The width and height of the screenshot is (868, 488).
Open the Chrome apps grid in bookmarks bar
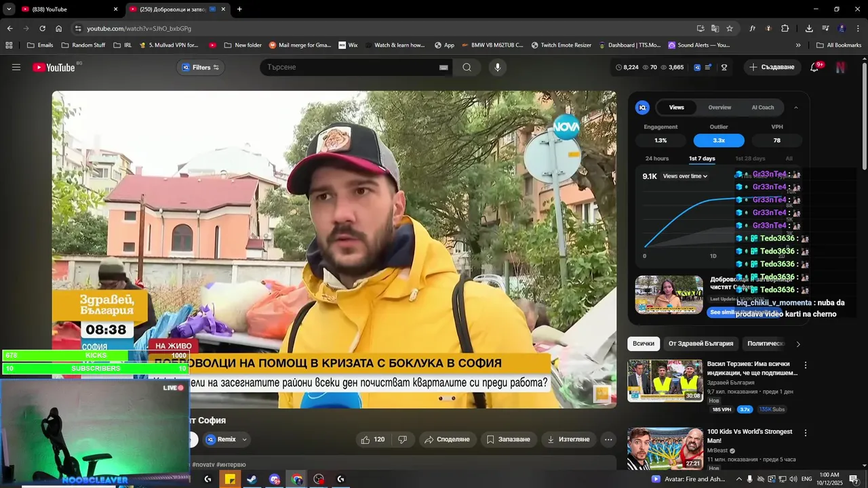9,45
